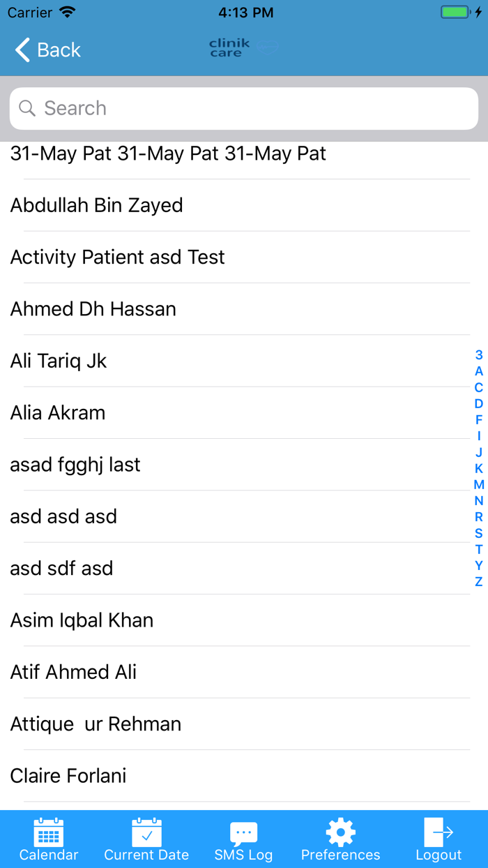Viewport: 488px width, 868px height.
Task: Jump to letter Z in index
Action: click(x=479, y=581)
